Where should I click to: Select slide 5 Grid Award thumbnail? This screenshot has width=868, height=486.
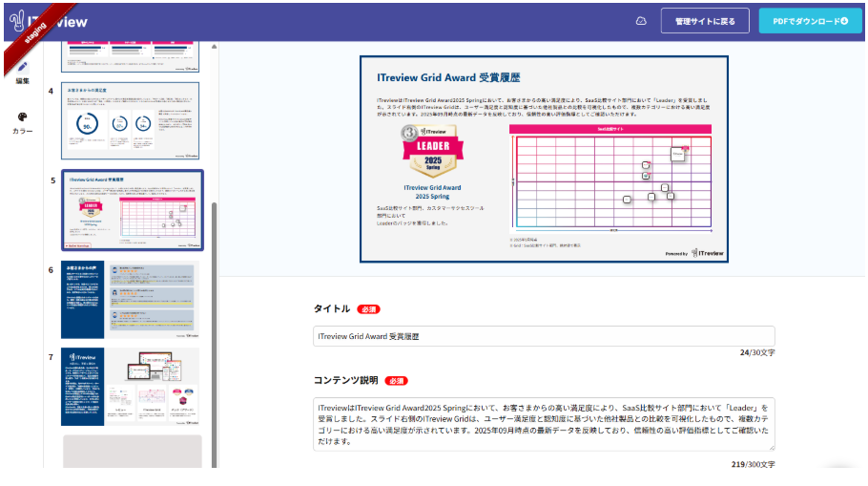131,210
